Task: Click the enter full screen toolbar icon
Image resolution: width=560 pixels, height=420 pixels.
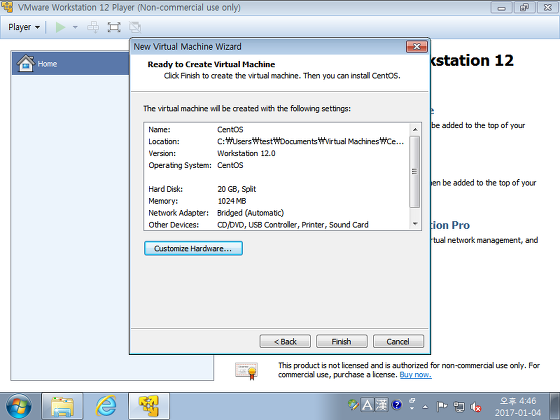Action: 114,27
